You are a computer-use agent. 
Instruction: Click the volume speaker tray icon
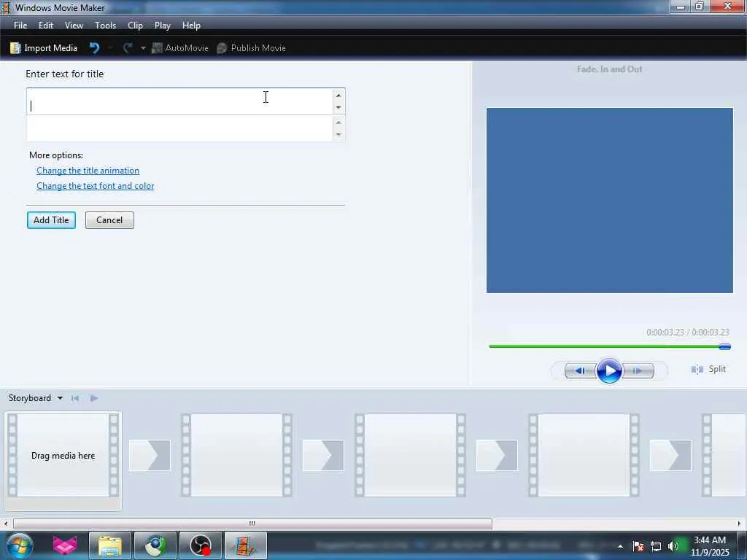point(673,546)
